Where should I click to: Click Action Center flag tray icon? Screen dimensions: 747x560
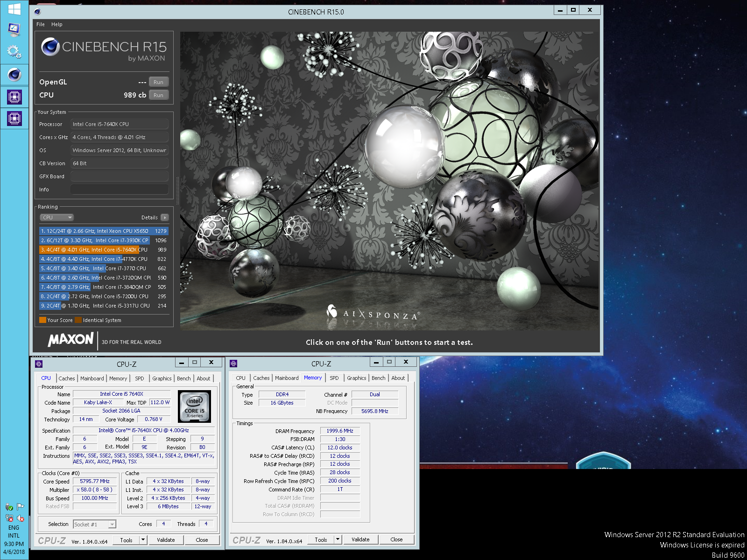20,507
